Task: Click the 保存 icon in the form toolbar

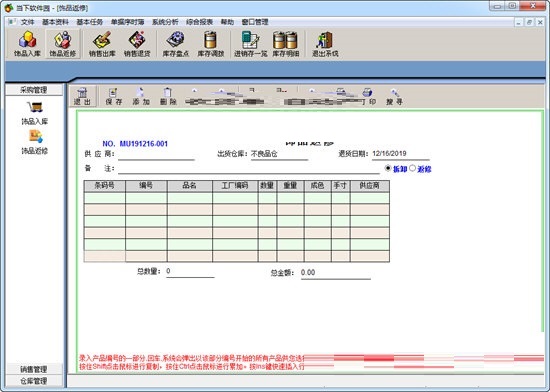Action: coord(114,96)
